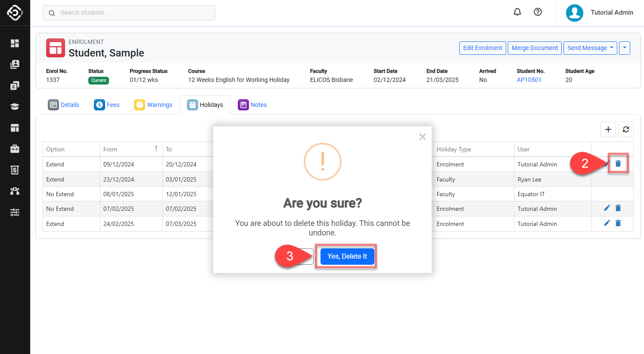Delete the 09/12/2024 holiday via trash icon
Image resolution: width=644 pixels, height=354 pixels.
coord(618,163)
